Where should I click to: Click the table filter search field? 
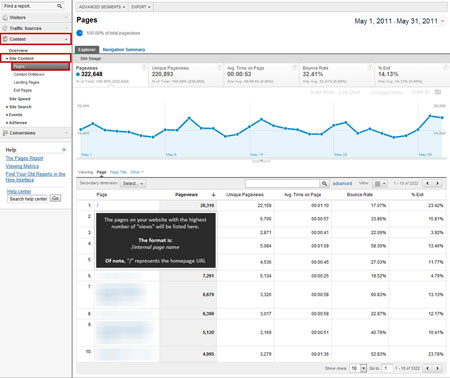[282, 183]
